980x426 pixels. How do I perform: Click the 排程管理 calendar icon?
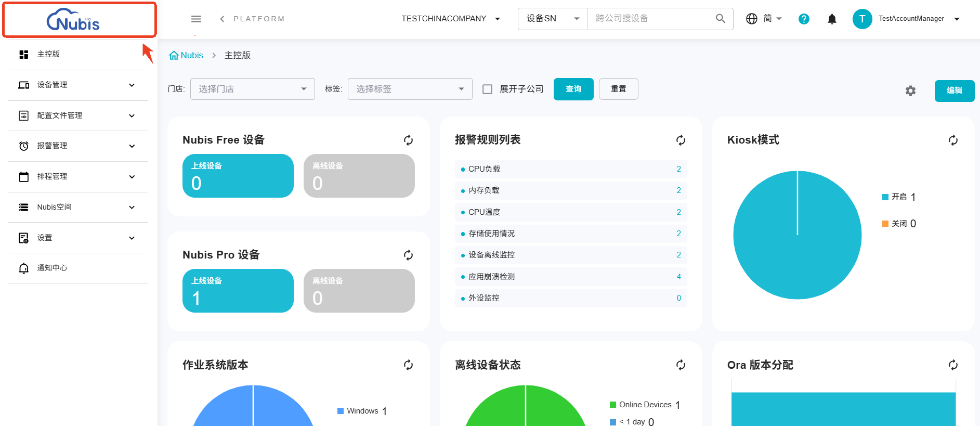point(24,177)
